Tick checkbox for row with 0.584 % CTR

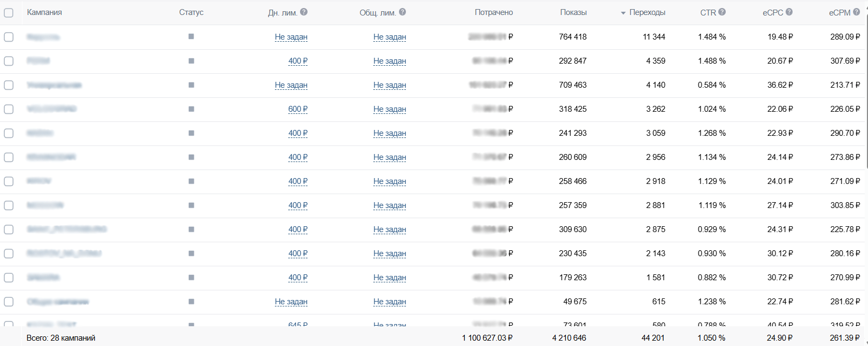(x=9, y=85)
